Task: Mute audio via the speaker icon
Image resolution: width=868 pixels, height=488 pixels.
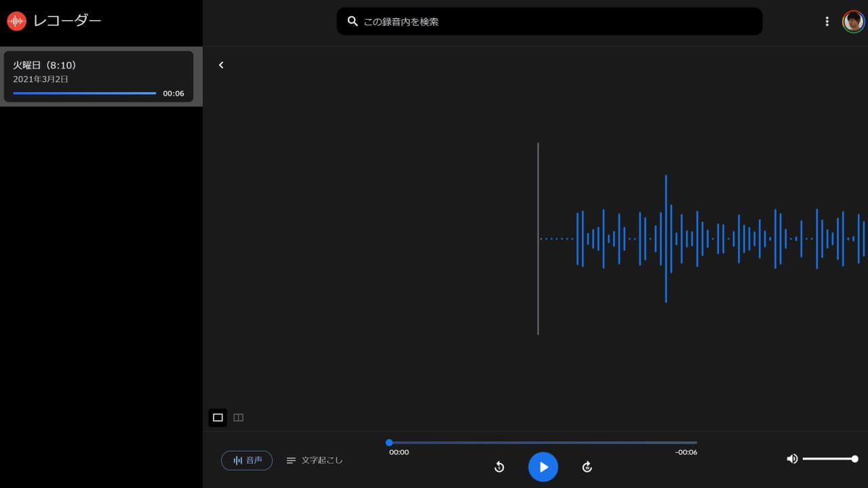Action: click(791, 459)
